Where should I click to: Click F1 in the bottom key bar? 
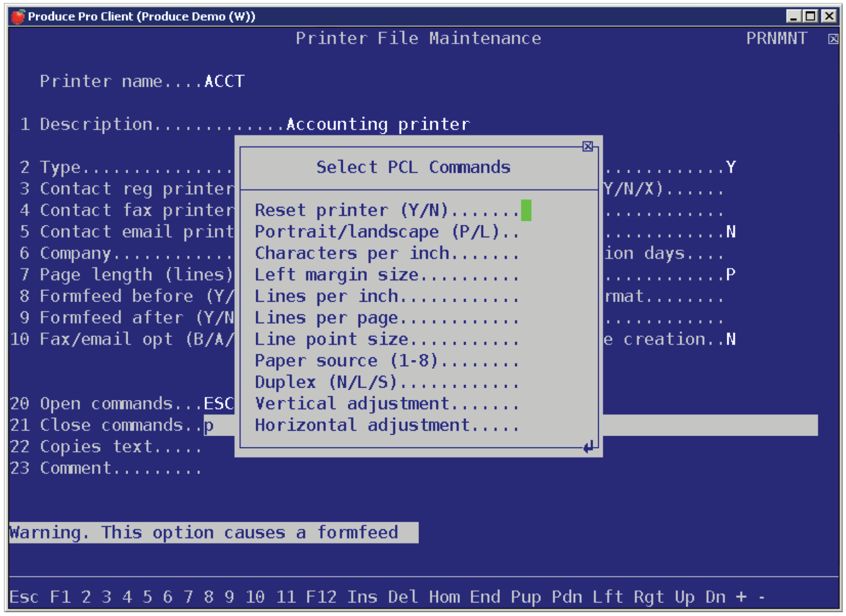click(60, 596)
